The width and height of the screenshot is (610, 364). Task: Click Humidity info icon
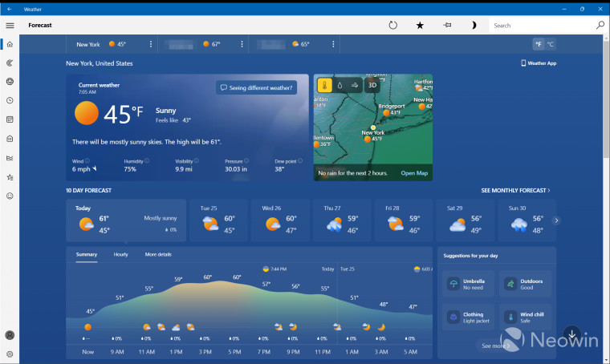(x=147, y=160)
